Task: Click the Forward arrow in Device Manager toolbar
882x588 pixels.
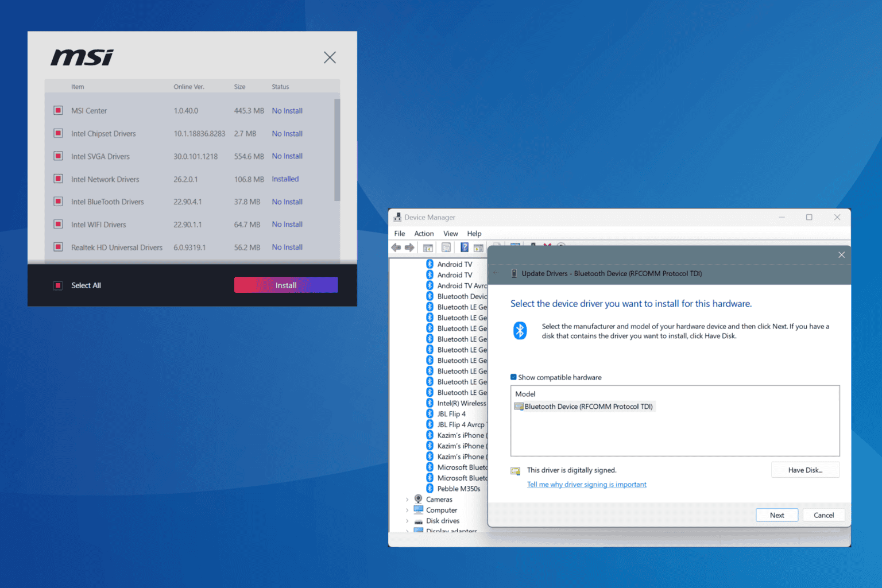Action: tap(409, 247)
